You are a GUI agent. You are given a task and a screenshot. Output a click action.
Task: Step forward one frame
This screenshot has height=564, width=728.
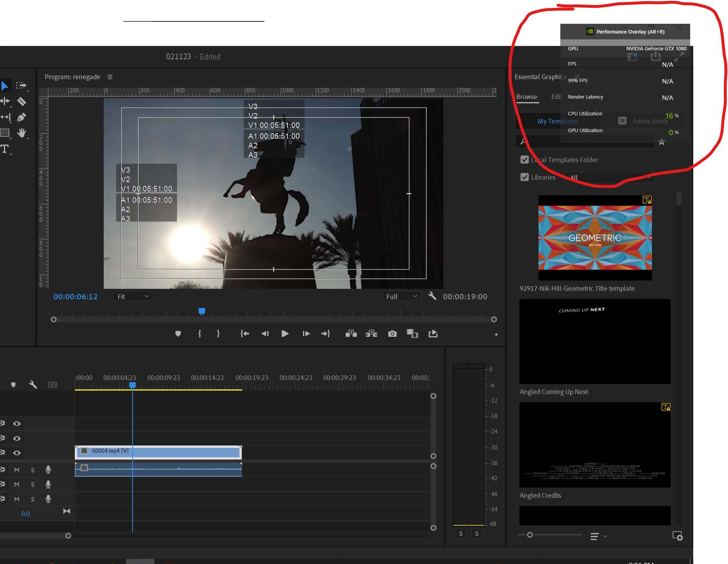coord(306,334)
